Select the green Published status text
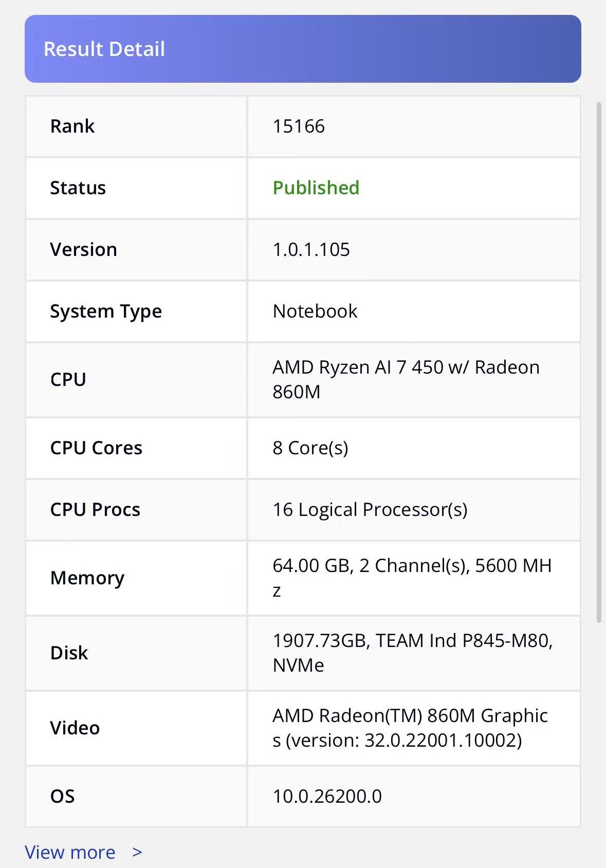The width and height of the screenshot is (606, 868). [316, 188]
